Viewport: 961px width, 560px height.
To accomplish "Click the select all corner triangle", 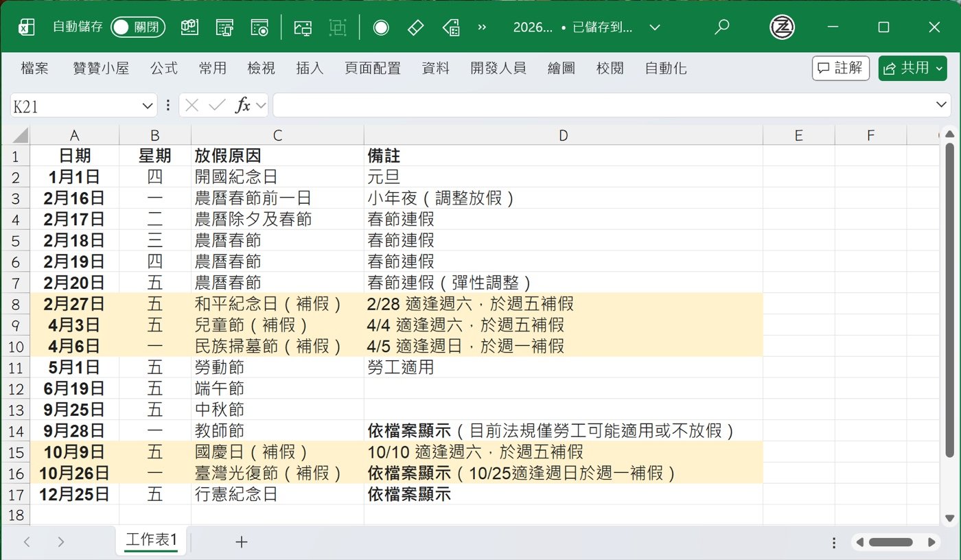I will (20, 135).
